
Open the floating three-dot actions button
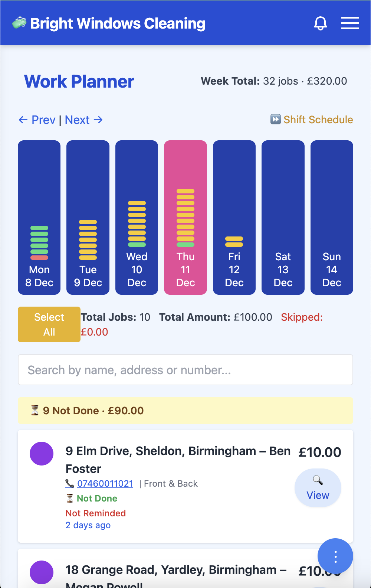pyautogui.click(x=335, y=556)
